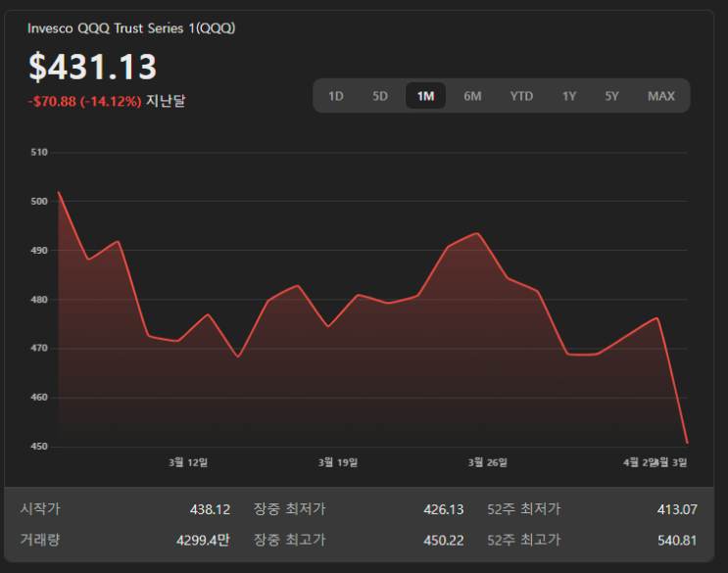Click the 450.22 day high value
The height and width of the screenshot is (573, 728).
click(444, 540)
